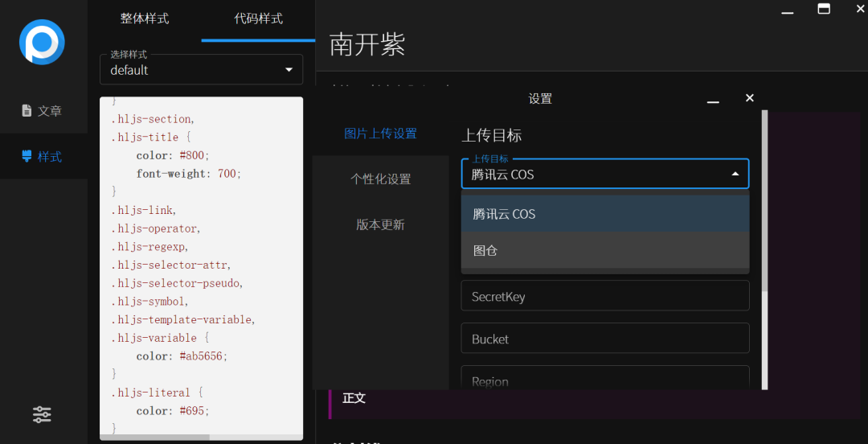This screenshot has width=868, height=444.
Task: Maximize the main application window
Action: [825, 9]
